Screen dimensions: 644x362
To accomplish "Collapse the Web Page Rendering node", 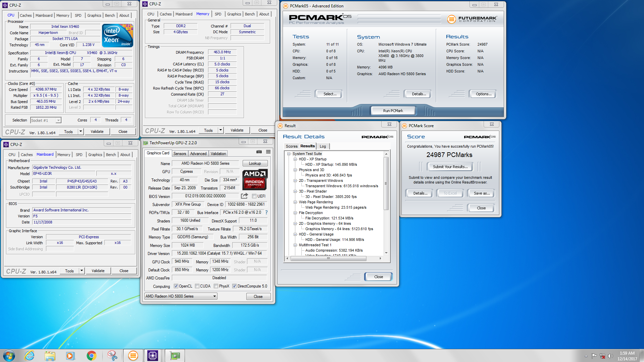I will click(295, 202).
